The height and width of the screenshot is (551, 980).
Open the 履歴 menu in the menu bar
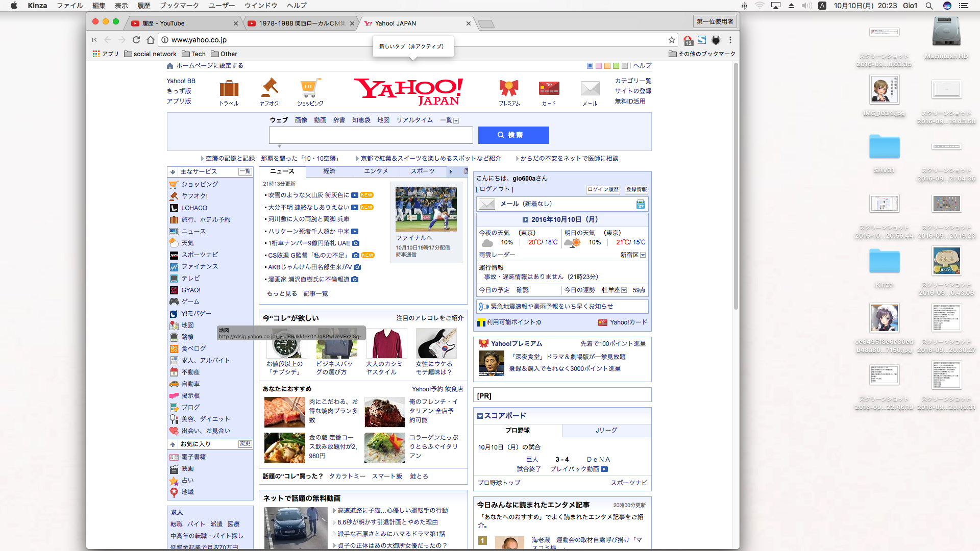(x=144, y=6)
